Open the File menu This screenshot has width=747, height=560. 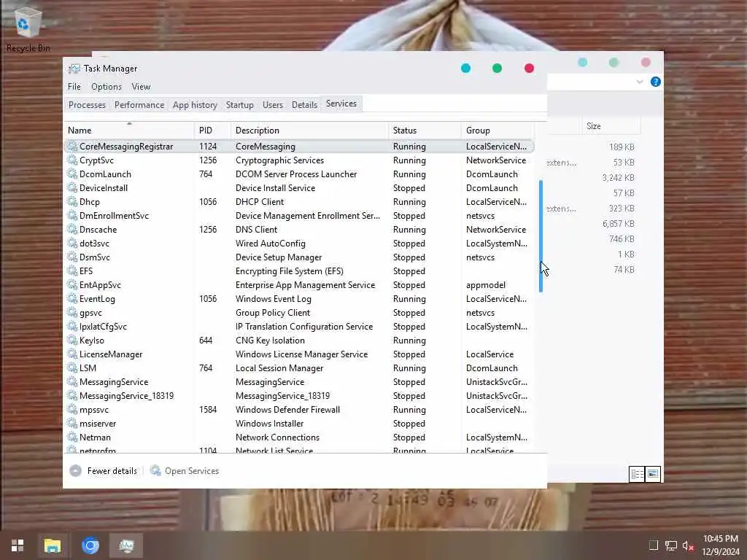coord(74,87)
